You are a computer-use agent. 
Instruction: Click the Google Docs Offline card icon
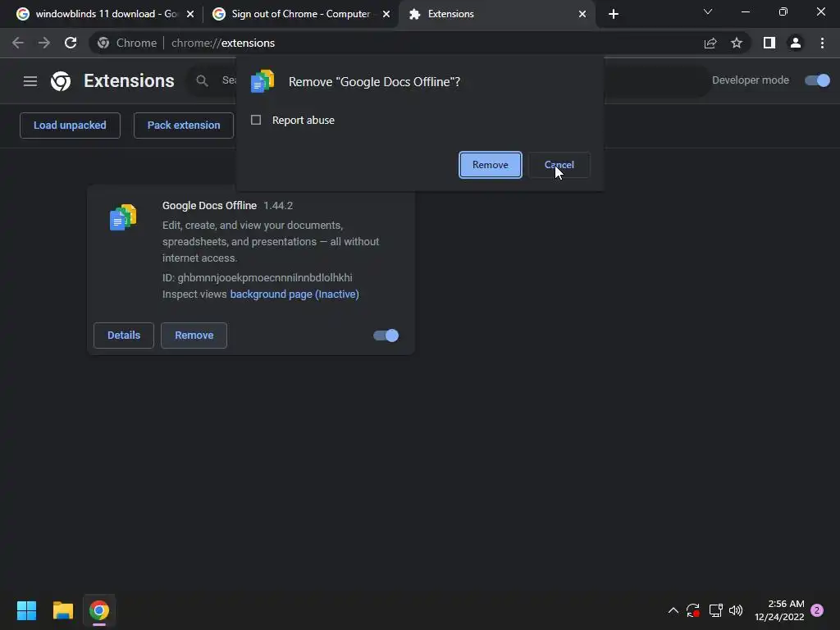[123, 217]
